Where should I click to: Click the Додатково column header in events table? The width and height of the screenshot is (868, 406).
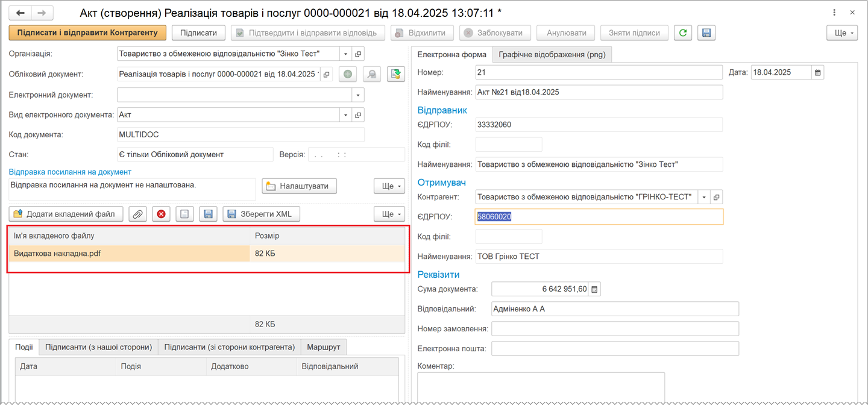[251, 366]
